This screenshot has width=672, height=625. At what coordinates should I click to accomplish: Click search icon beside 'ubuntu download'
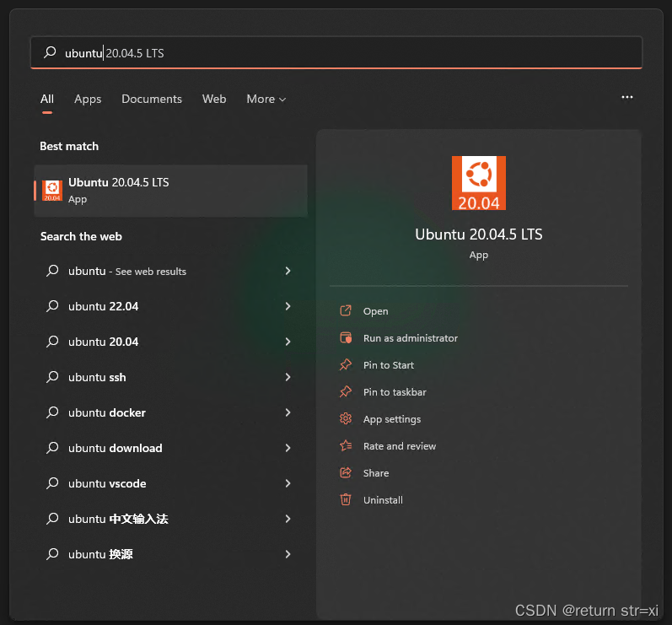click(52, 448)
